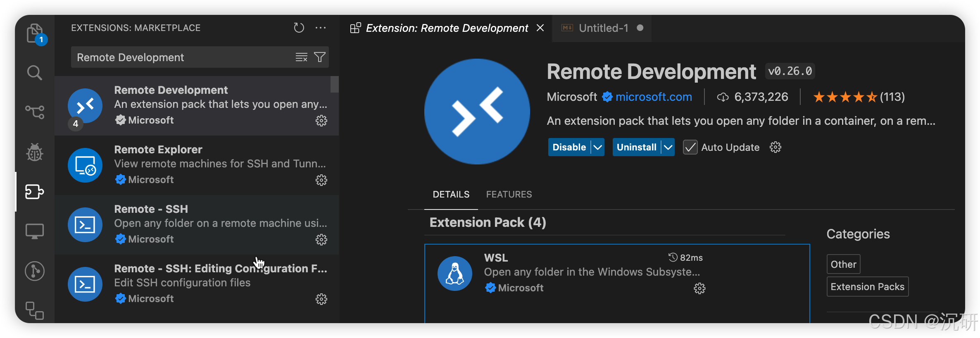Expand the Uninstall button dropdown arrow

coord(668,148)
